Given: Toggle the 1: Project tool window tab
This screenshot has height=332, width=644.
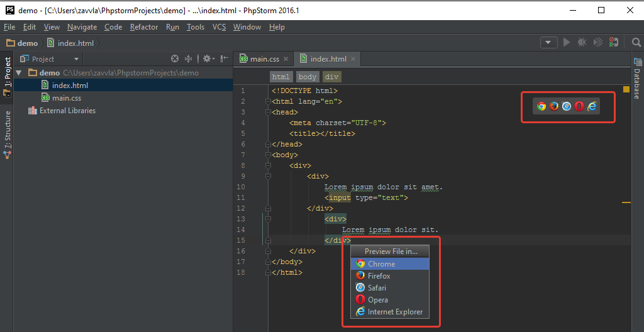Looking at the screenshot, I should click(7, 77).
